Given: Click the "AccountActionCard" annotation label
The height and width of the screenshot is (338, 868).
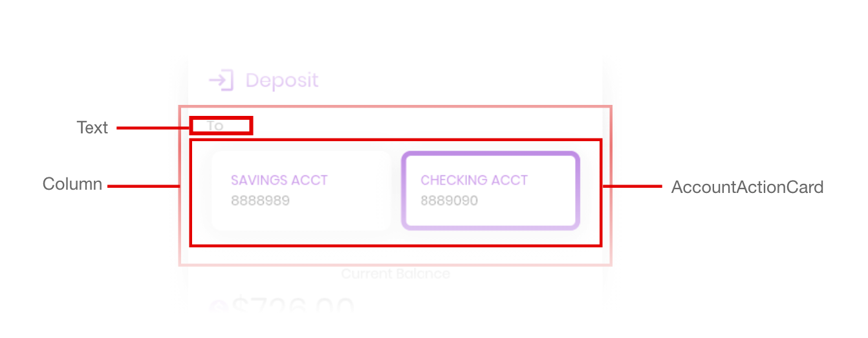Looking at the screenshot, I should [747, 187].
